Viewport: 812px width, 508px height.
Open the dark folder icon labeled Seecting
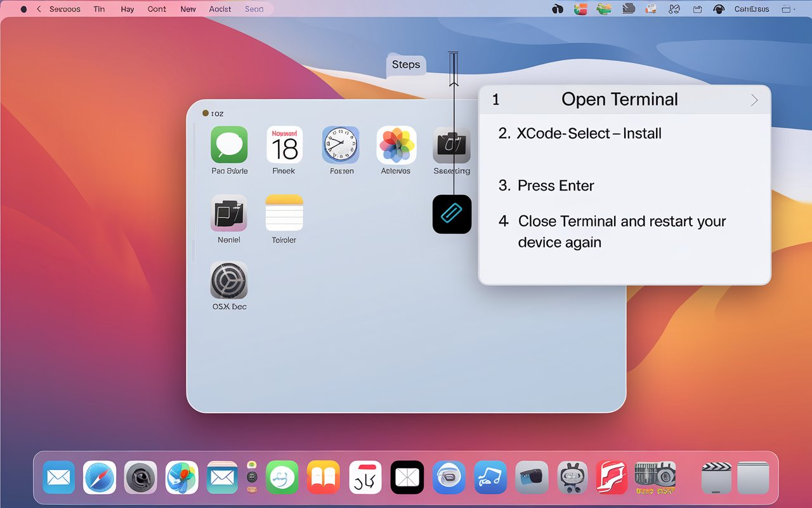point(452,145)
